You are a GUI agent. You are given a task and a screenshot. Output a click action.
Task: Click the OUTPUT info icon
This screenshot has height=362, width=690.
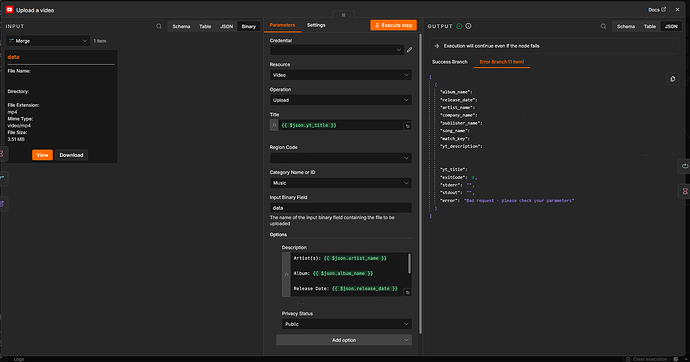[468, 26]
